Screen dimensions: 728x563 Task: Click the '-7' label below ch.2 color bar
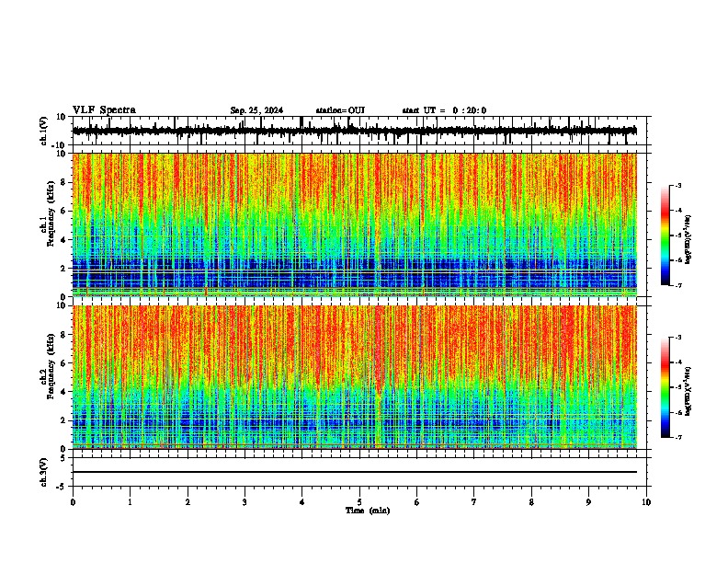coord(677,437)
